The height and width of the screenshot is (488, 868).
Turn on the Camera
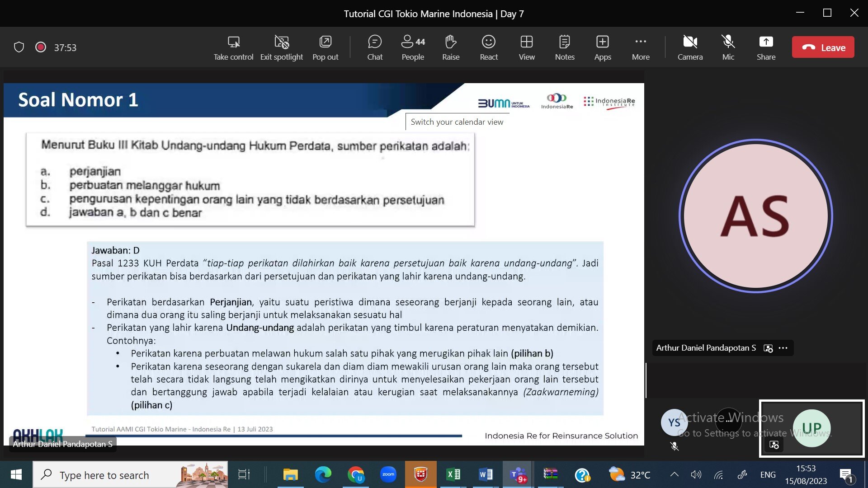690,47
